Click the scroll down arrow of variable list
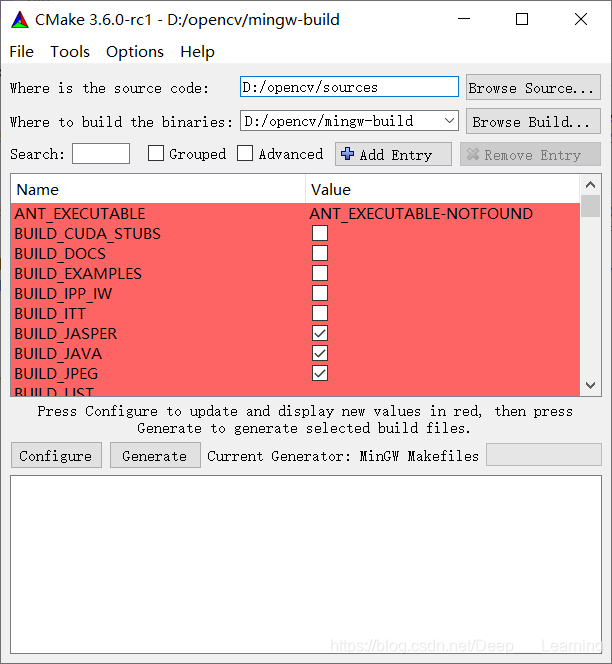Image resolution: width=612 pixels, height=664 pixels. (590, 385)
